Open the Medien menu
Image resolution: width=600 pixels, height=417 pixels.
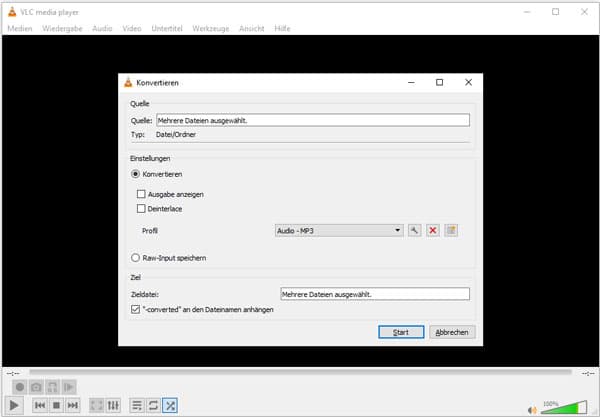20,28
